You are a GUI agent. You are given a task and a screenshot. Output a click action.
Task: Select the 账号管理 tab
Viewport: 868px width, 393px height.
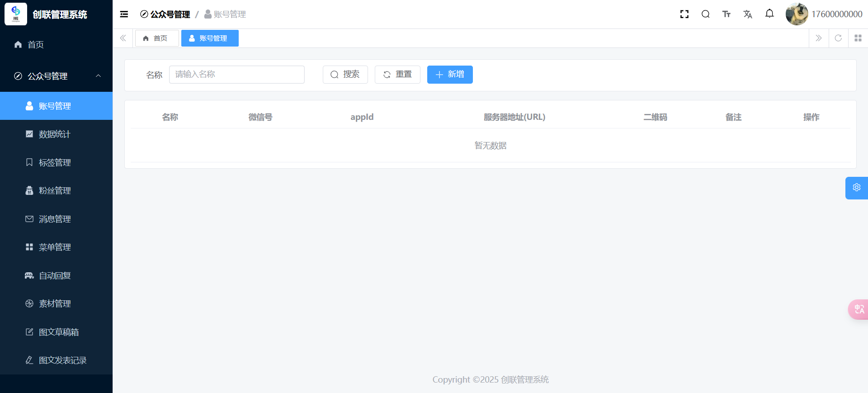(x=210, y=38)
